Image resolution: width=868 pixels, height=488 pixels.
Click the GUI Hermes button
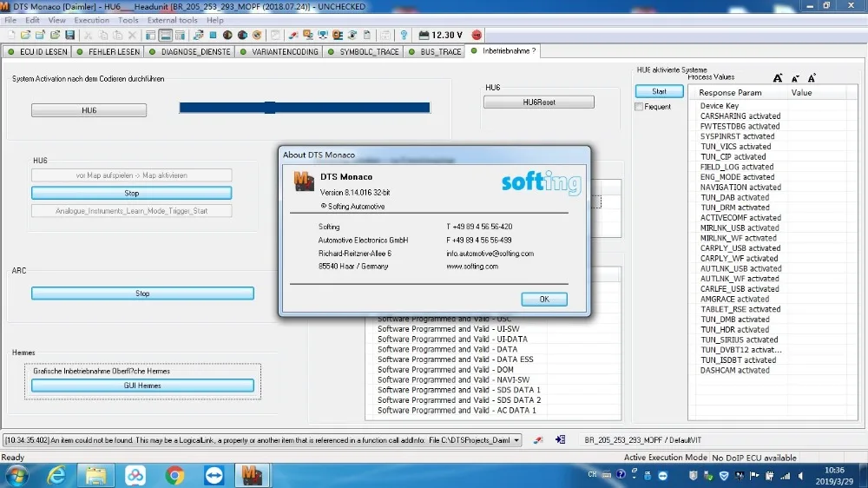pyautogui.click(x=142, y=385)
